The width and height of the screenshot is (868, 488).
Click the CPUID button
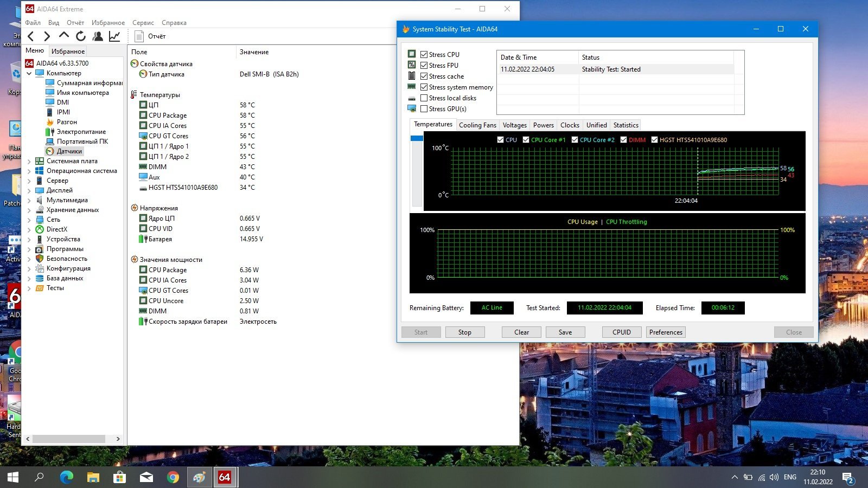[x=622, y=332]
